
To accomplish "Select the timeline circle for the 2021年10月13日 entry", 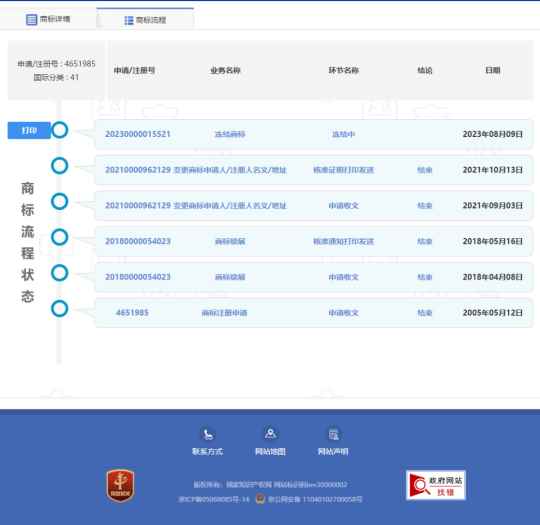I will (x=60, y=166).
